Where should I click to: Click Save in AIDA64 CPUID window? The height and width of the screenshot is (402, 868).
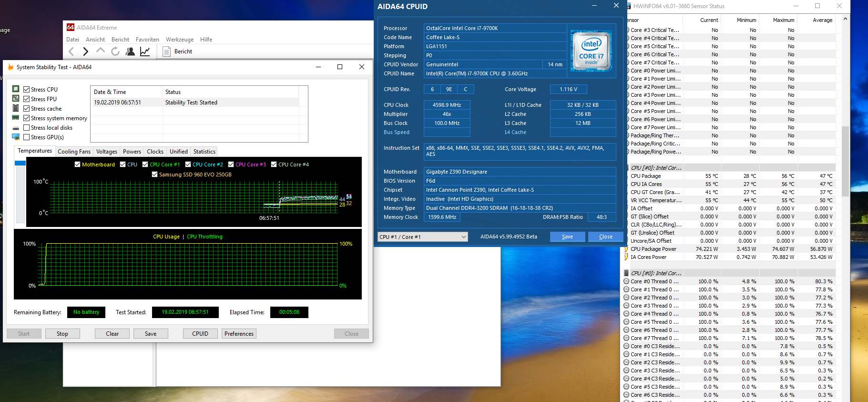pos(568,237)
